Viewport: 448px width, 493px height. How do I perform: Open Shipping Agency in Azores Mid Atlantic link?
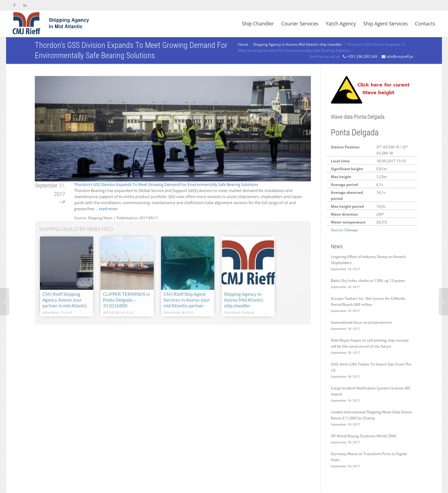pyautogui.click(x=244, y=300)
